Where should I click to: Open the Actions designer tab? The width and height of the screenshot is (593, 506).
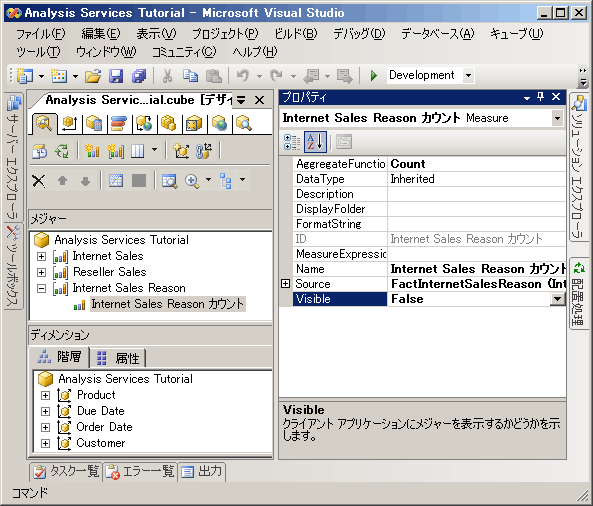(144, 123)
